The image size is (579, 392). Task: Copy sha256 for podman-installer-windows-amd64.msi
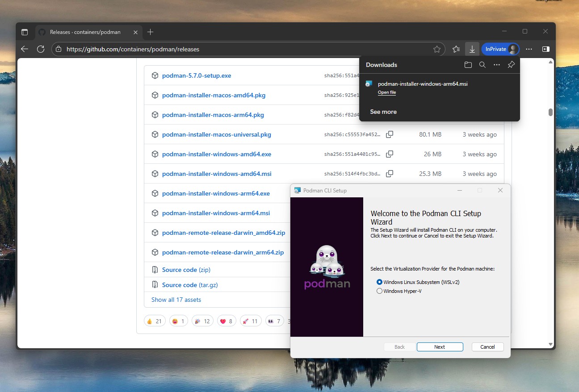pos(390,174)
